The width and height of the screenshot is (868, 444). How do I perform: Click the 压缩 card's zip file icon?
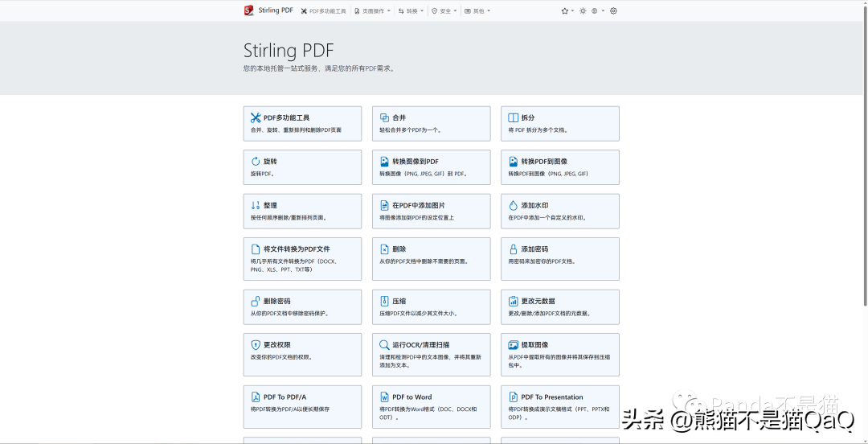384,301
